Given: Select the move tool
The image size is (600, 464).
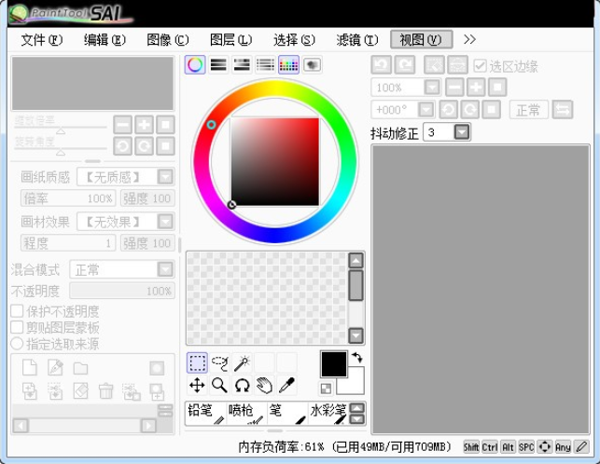Looking at the screenshot, I should (x=197, y=385).
